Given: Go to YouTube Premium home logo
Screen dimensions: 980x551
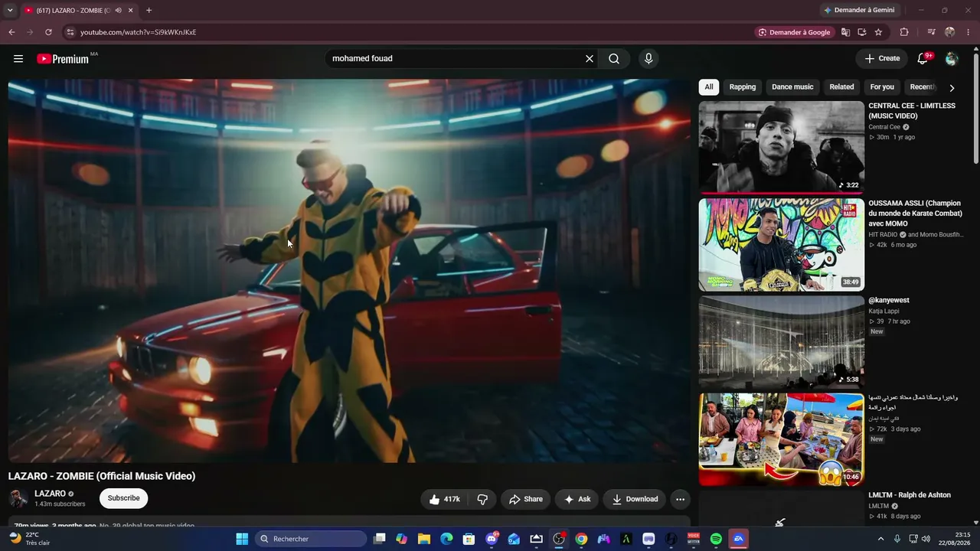Looking at the screenshot, I should 63,59.
